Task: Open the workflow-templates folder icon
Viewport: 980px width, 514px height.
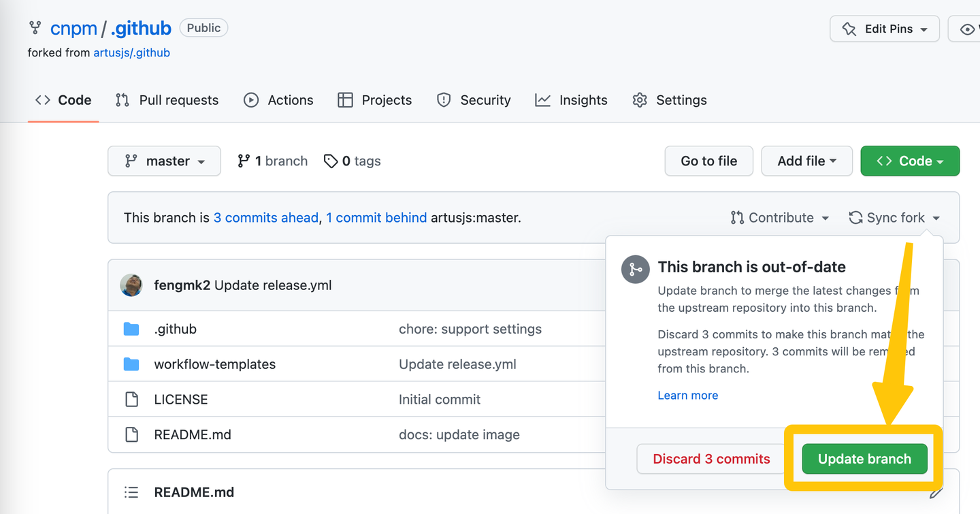Action: pos(131,364)
